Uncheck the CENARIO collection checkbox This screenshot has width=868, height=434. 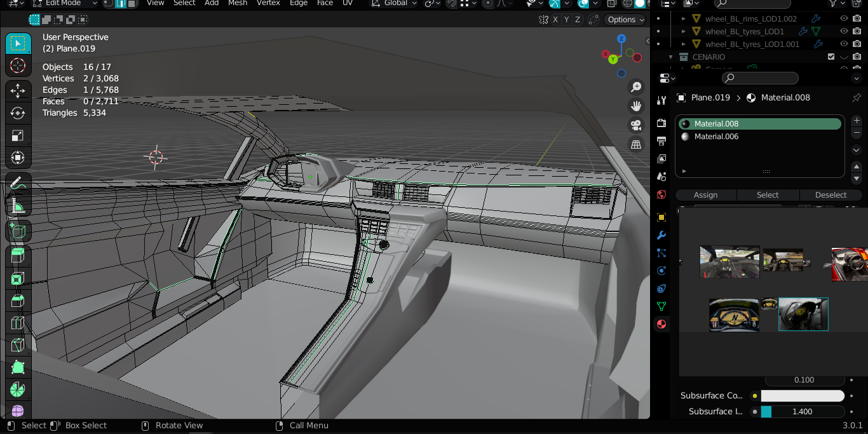831,57
